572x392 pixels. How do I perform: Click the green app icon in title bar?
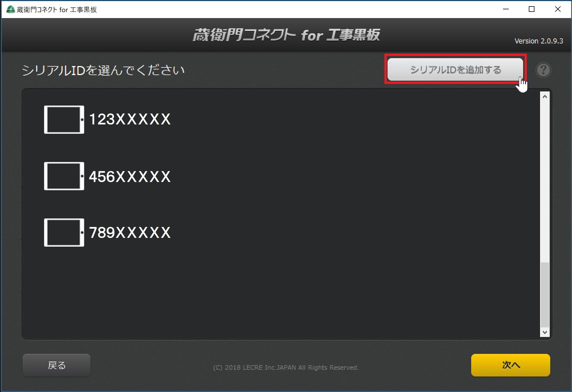pyautogui.click(x=10, y=9)
